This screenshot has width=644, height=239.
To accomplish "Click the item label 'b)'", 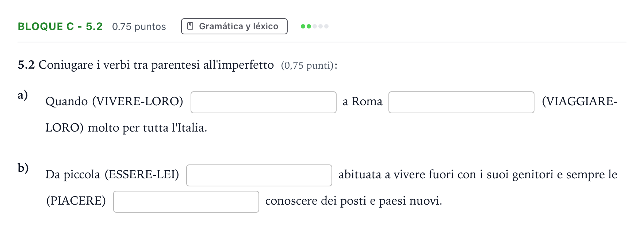I will 23,168.
